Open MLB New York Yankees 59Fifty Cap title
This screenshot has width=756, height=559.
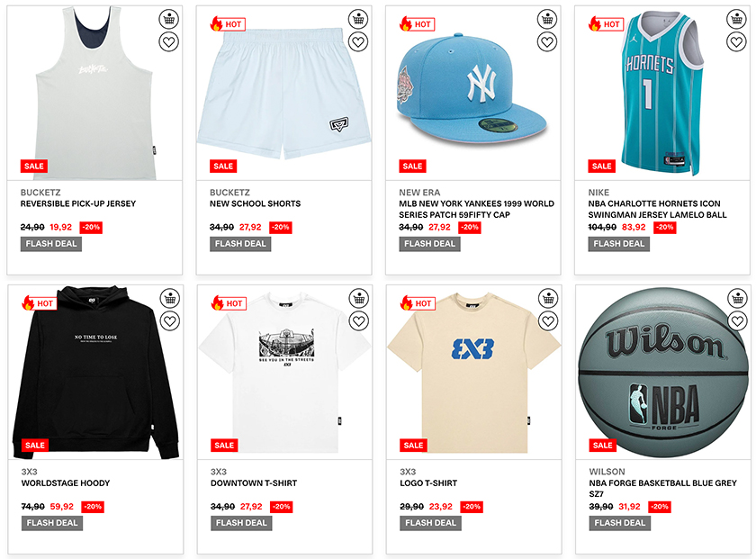[x=476, y=210]
